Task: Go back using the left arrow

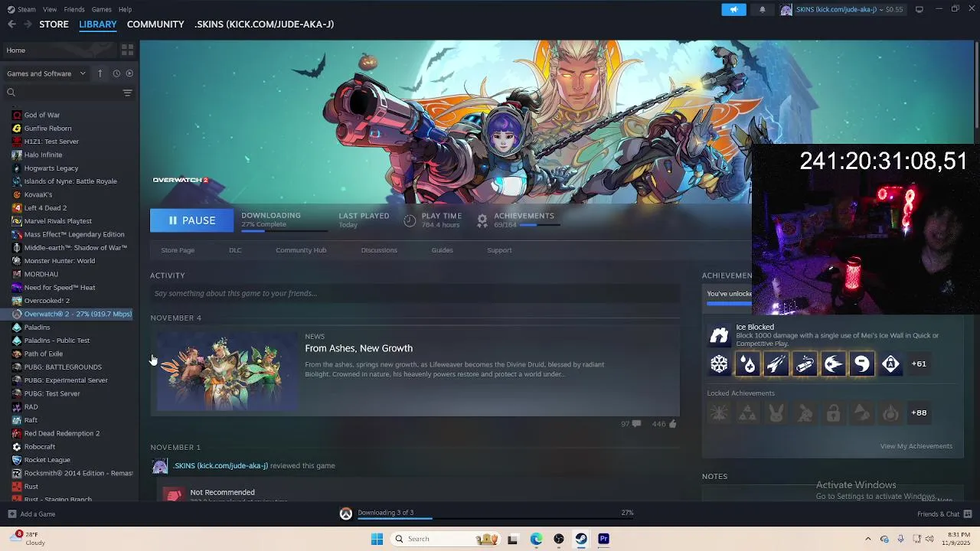Action: (11, 24)
